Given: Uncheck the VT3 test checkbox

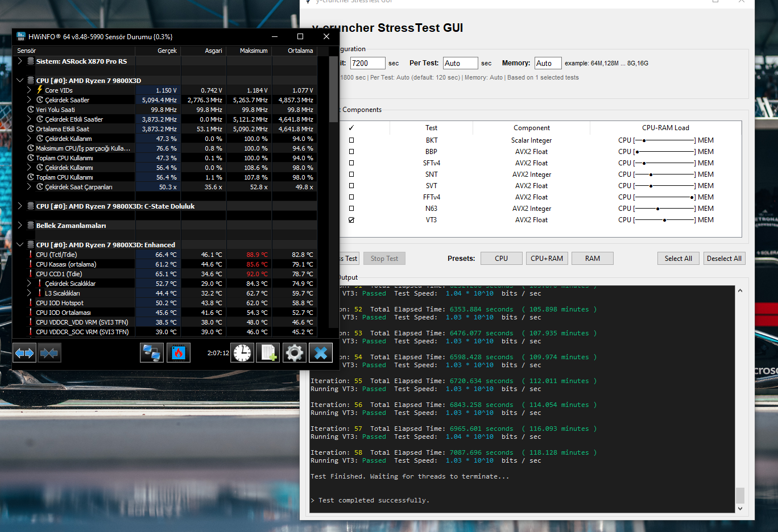Looking at the screenshot, I should [351, 220].
